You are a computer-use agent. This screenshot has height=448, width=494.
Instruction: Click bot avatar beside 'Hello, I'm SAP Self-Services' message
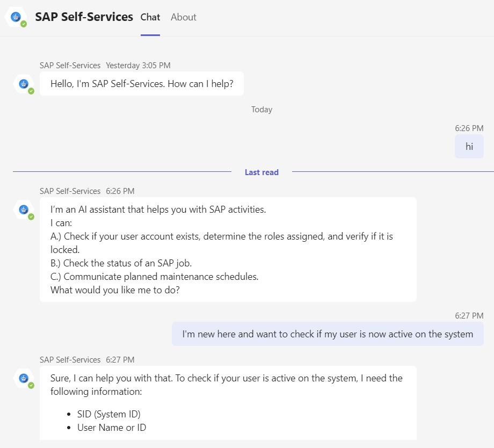tap(24, 84)
